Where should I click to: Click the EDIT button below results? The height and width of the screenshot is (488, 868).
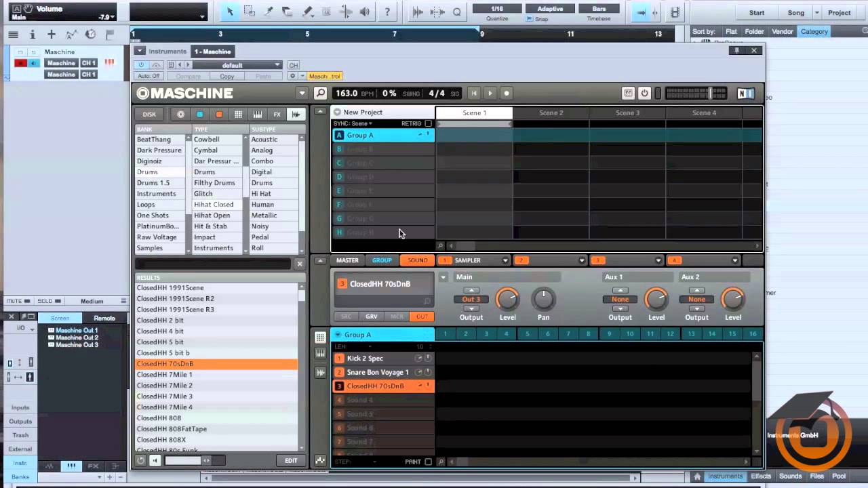tap(291, 460)
